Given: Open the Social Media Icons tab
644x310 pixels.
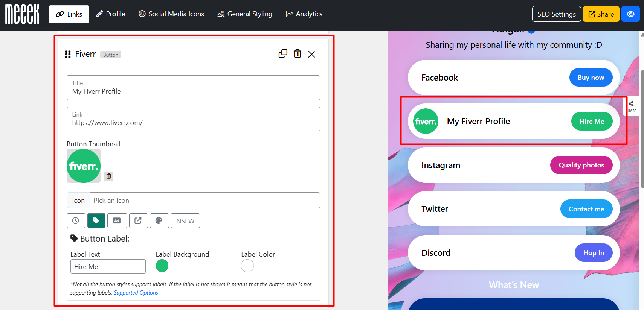Looking at the screenshot, I should [x=171, y=14].
